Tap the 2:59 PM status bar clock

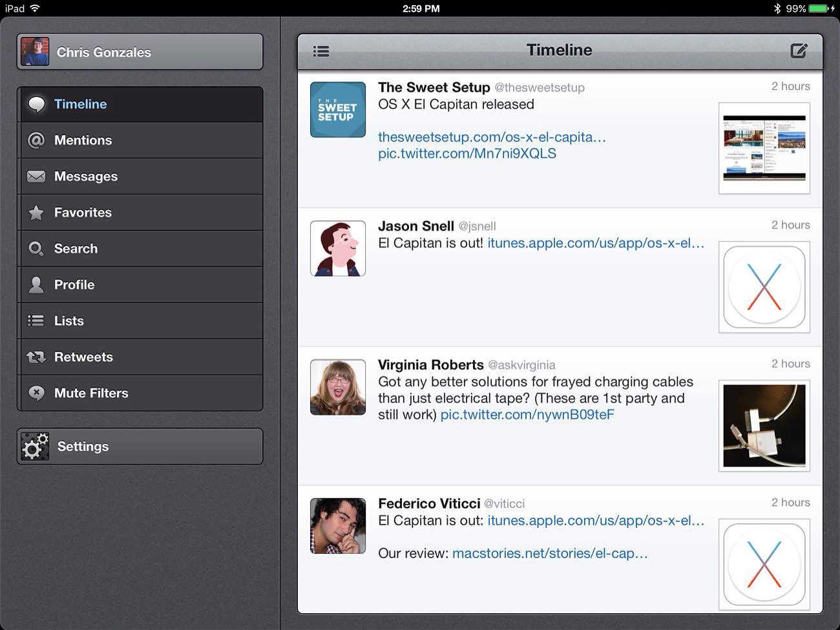pyautogui.click(x=421, y=8)
